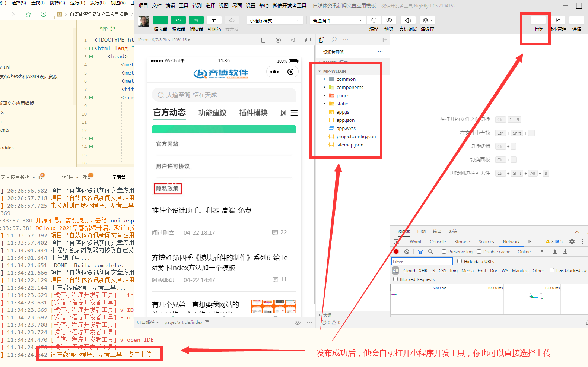This screenshot has height=367, width=588.
Task: Collapse the sidebar with the arrow-bar icon
Action: point(384,40)
